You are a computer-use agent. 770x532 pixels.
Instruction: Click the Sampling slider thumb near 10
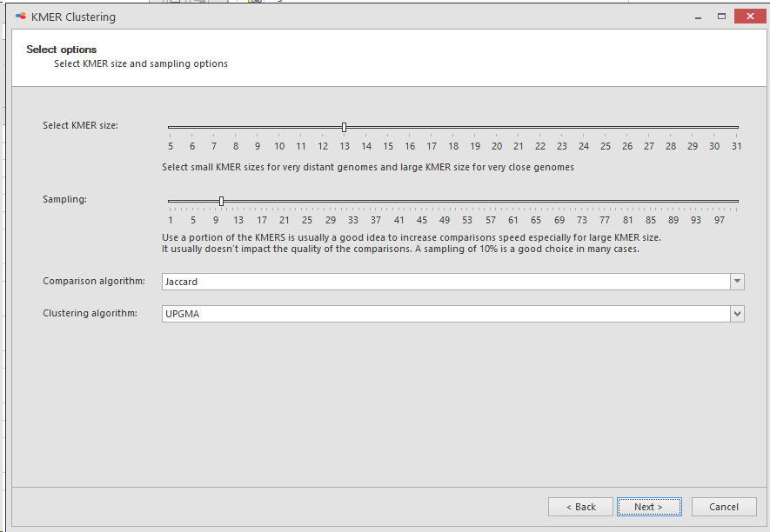pos(222,201)
